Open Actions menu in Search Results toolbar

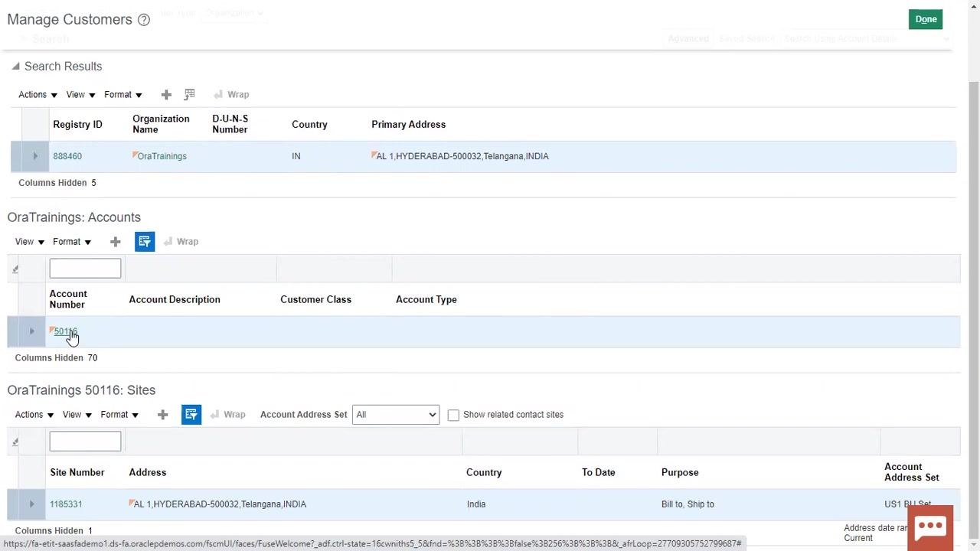click(38, 94)
